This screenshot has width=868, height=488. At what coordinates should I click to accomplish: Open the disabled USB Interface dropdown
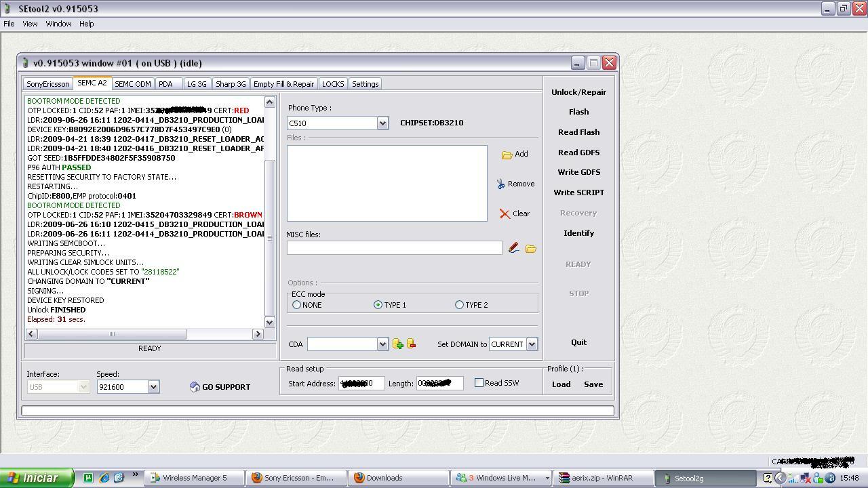(83, 387)
